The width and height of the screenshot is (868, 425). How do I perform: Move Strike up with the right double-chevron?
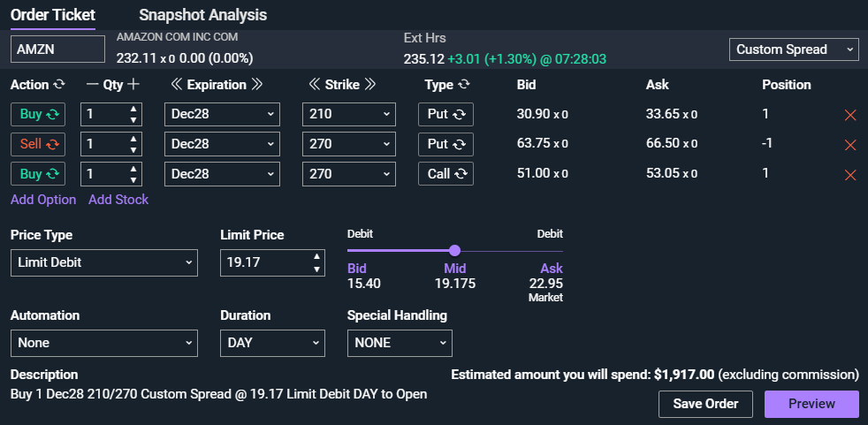pos(370,85)
